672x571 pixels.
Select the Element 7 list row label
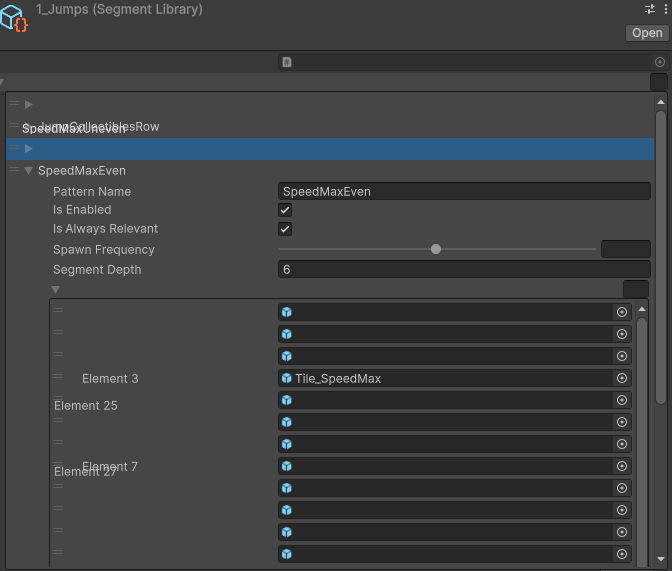[110, 466]
